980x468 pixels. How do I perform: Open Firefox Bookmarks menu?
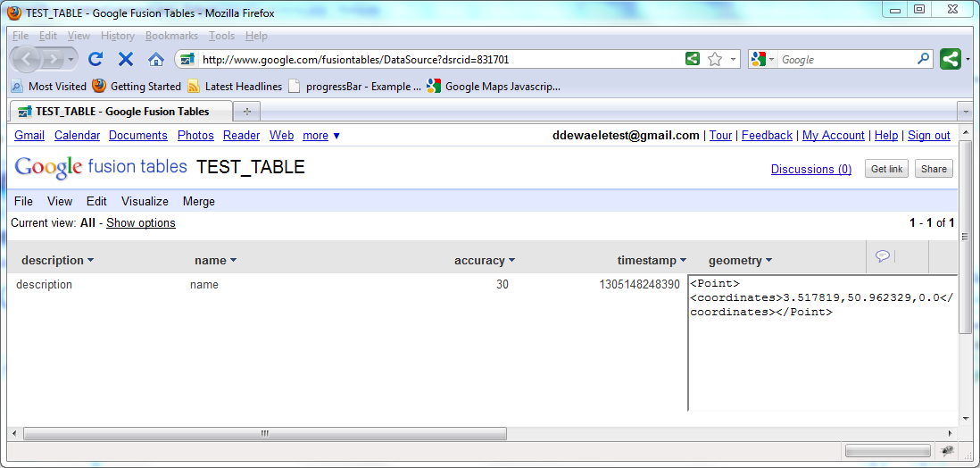pos(171,36)
